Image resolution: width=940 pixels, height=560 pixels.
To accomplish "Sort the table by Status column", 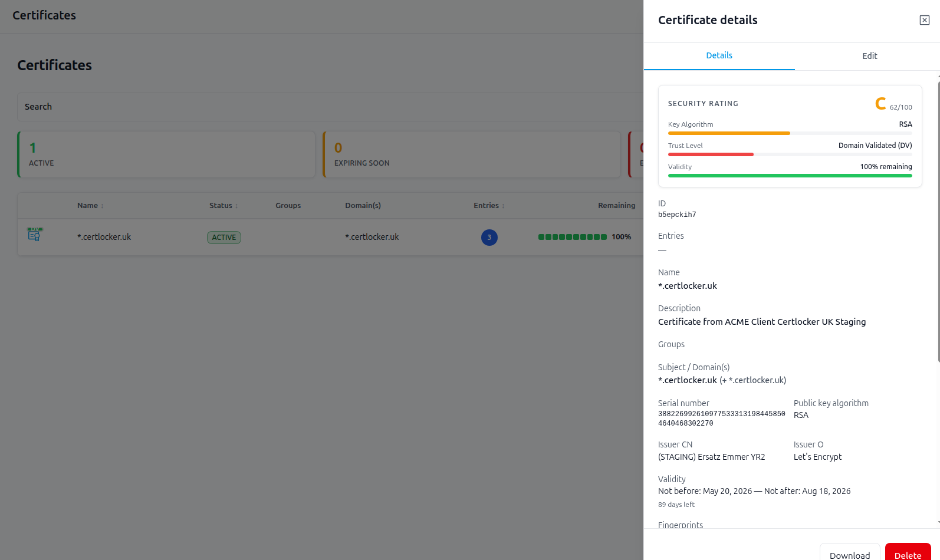I will point(224,206).
